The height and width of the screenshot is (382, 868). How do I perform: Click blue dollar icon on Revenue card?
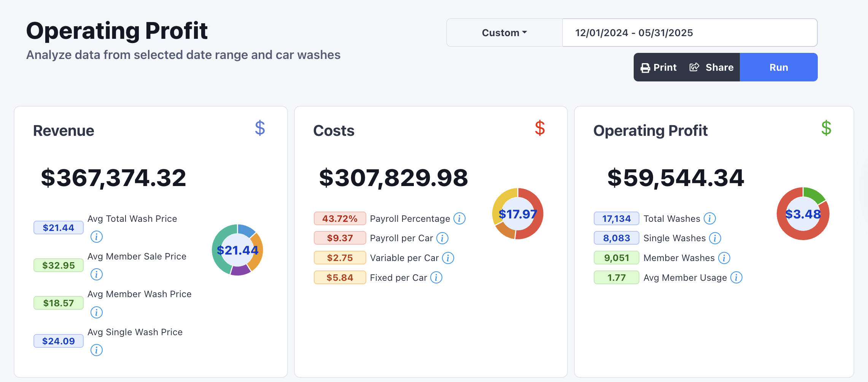[260, 128]
